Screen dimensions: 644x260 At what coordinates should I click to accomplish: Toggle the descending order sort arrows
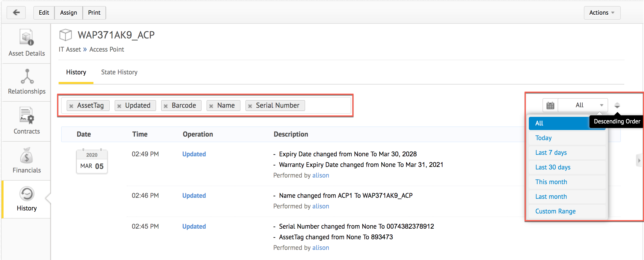(x=617, y=105)
